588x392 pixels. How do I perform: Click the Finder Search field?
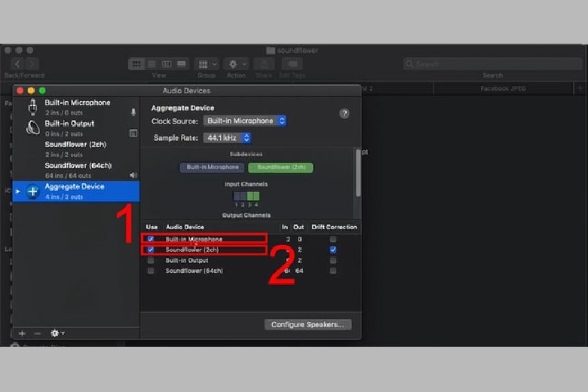pos(492,64)
